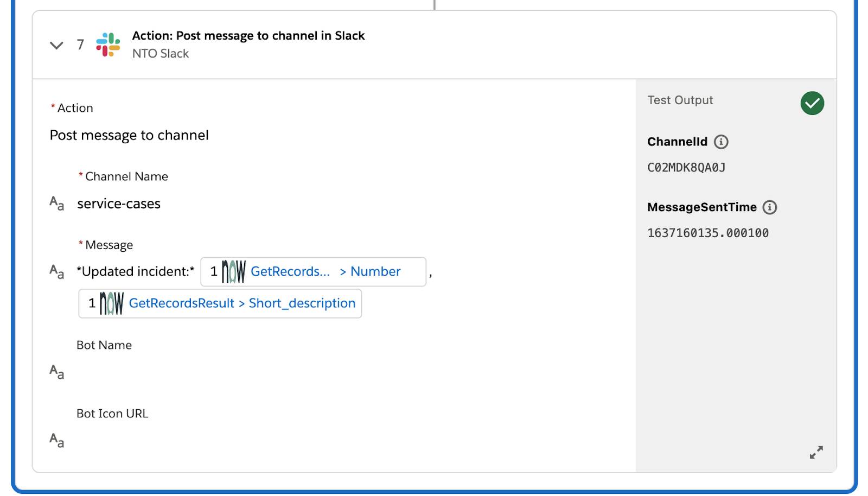Select the GetRecords Number pill
Image resolution: width=868 pixels, height=496 pixels.
[314, 271]
